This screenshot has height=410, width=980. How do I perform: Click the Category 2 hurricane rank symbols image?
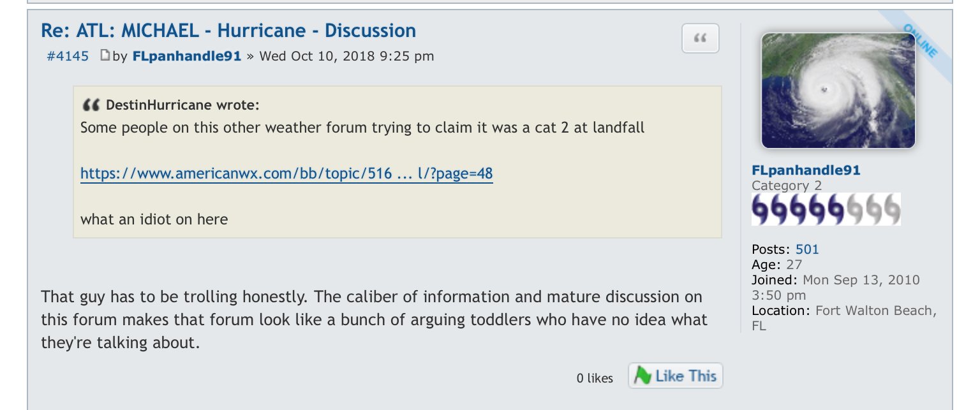click(x=826, y=209)
